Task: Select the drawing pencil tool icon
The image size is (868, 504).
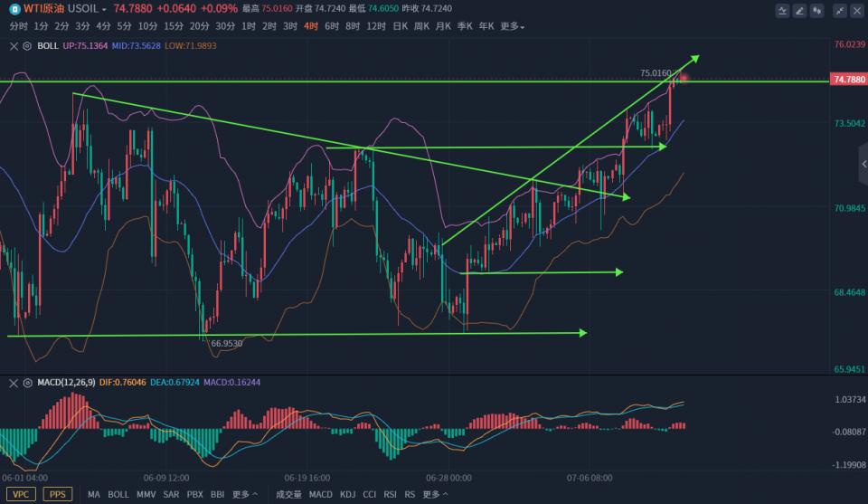Action: (799, 11)
